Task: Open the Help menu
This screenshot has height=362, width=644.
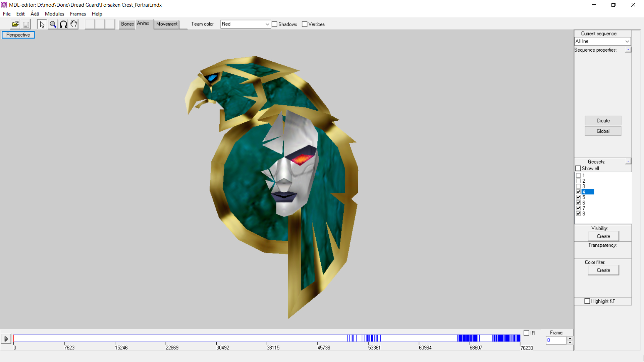Action: point(97,14)
